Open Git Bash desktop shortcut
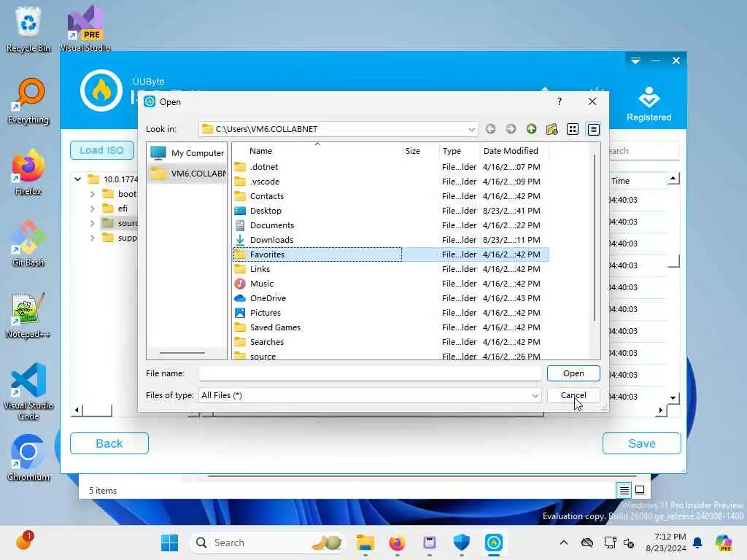This screenshot has width=747, height=560. click(28, 244)
